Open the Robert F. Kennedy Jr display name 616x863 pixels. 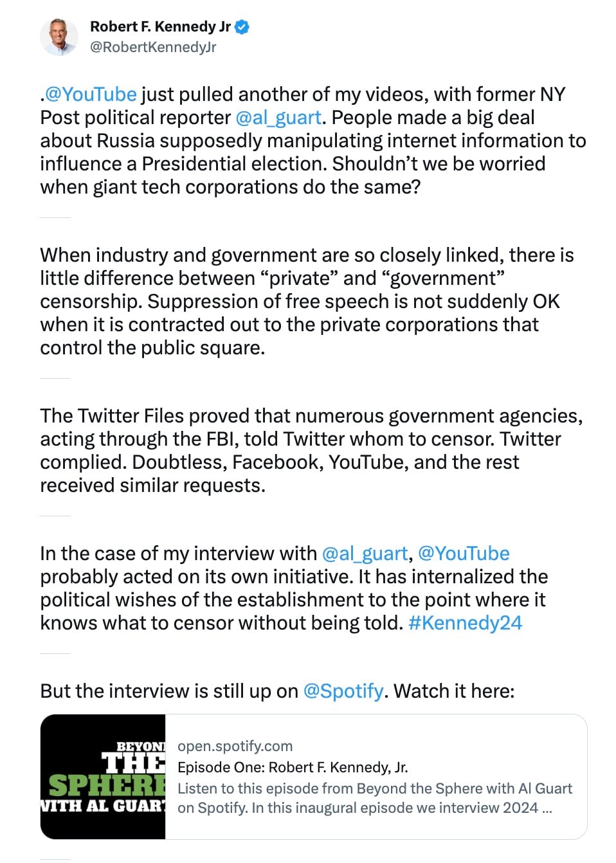tap(160, 27)
